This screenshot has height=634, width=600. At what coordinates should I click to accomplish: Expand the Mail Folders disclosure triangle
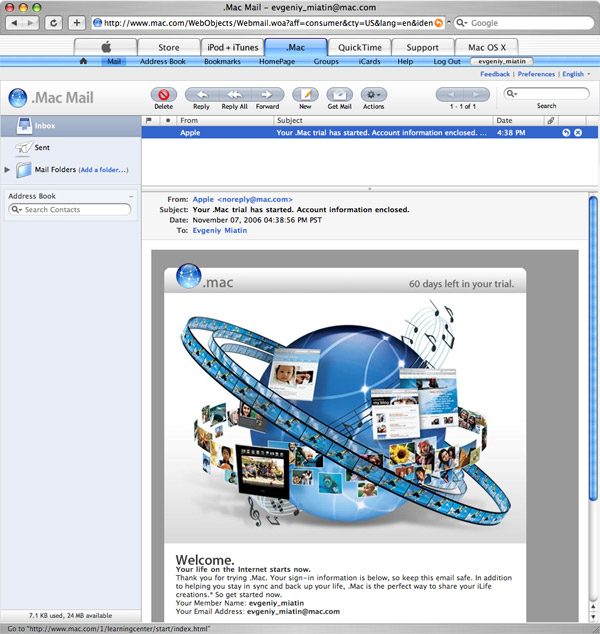tap(7, 169)
